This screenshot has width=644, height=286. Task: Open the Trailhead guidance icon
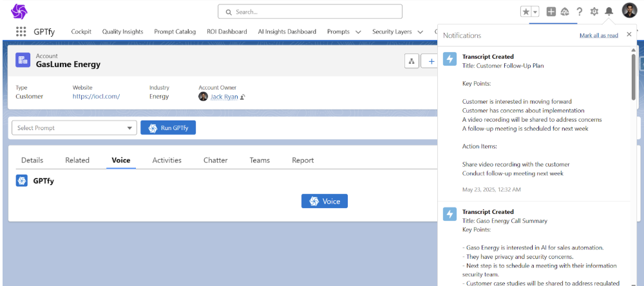click(x=565, y=12)
